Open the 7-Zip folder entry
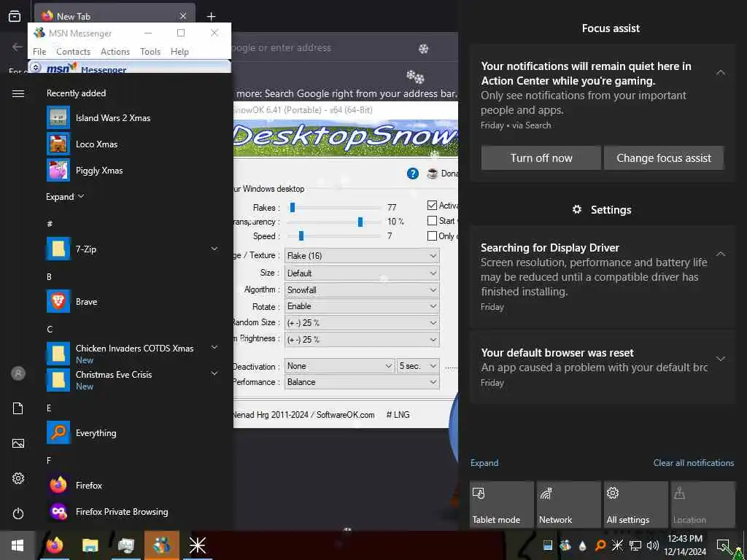The height and width of the screenshot is (560, 747). [133, 249]
